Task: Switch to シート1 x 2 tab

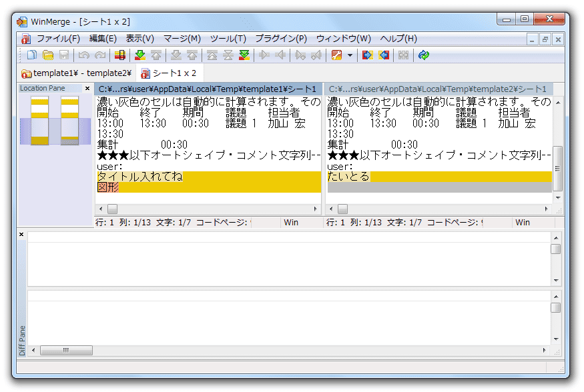Action: click(169, 73)
